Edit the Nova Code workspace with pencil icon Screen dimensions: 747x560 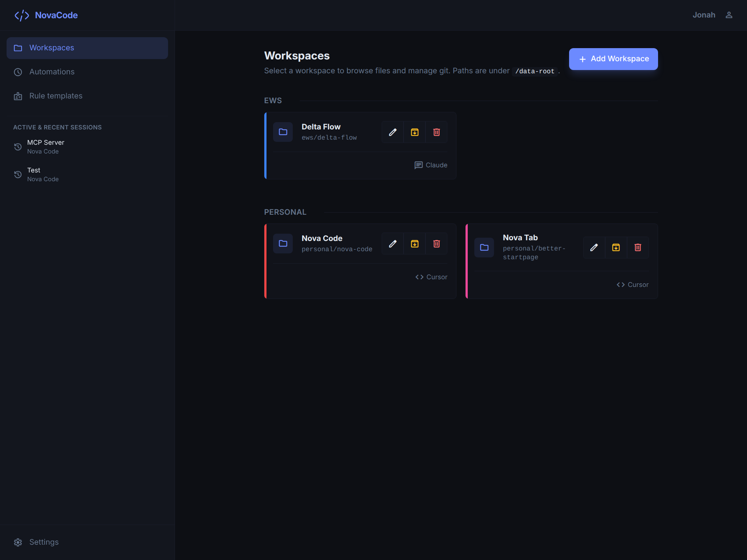pos(393,244)
